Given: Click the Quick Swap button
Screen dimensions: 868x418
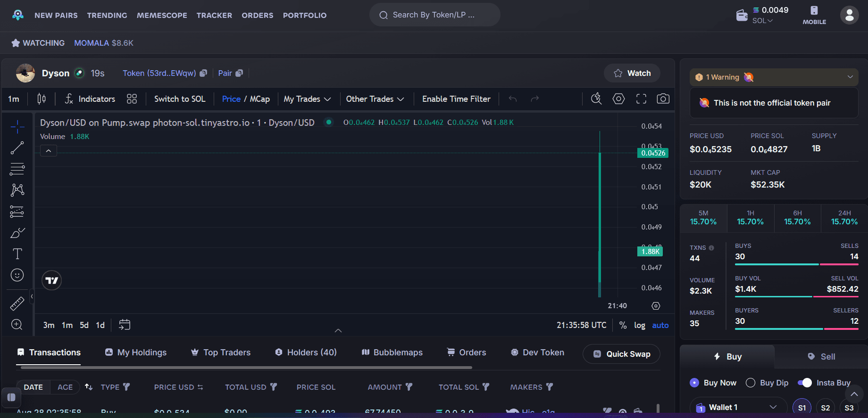Looking at the screenshot, I should tap(621, 354).
